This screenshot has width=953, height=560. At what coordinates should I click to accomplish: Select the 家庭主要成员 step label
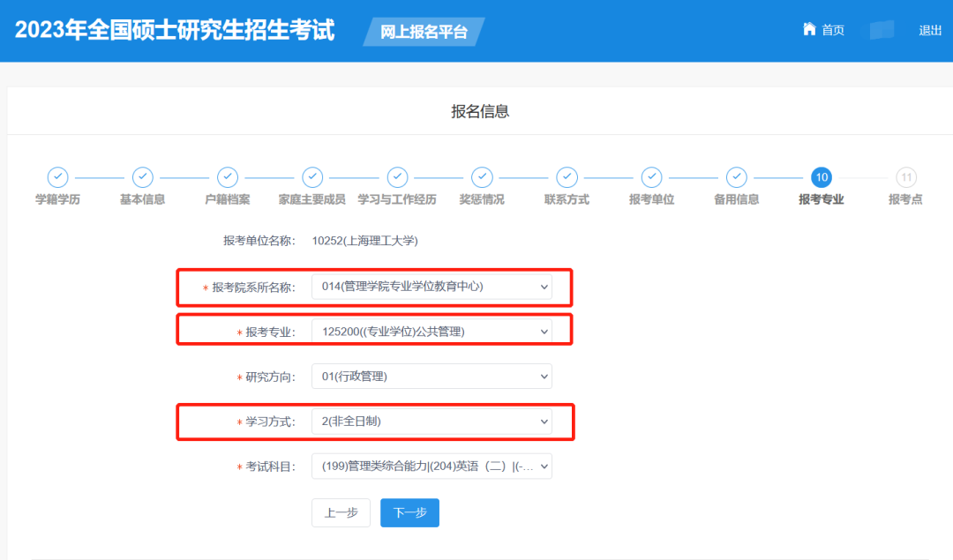pyautogui.click(x=312, y=199)
